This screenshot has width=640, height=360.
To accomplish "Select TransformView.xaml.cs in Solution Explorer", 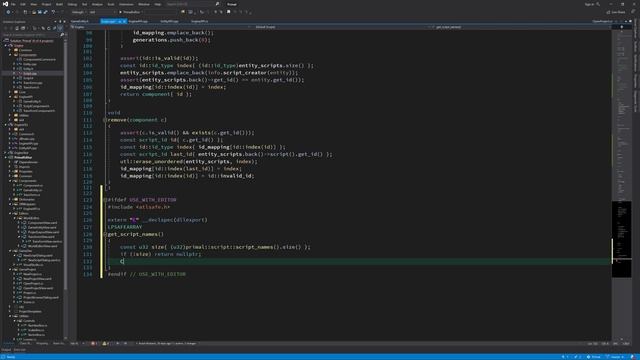I will 47,242.
